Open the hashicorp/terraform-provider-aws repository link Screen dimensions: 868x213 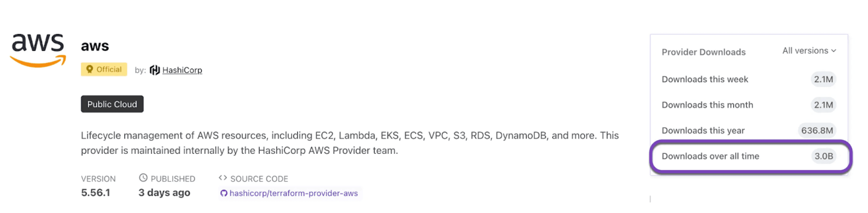pyautogui.click(x=293, y=193)
